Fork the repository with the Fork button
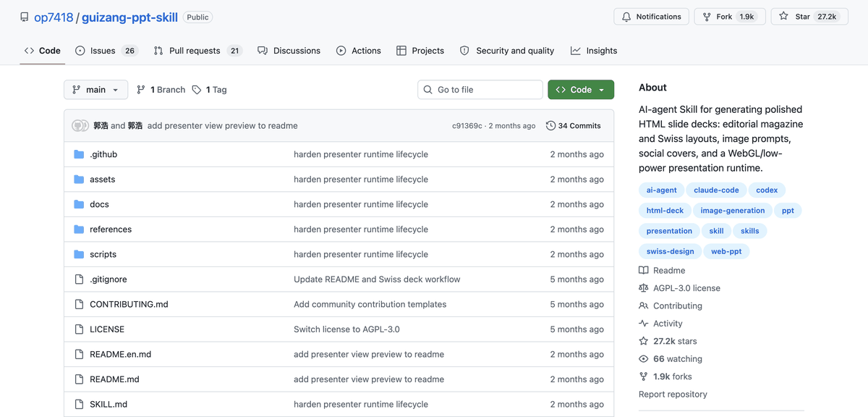 coord(729,17)
